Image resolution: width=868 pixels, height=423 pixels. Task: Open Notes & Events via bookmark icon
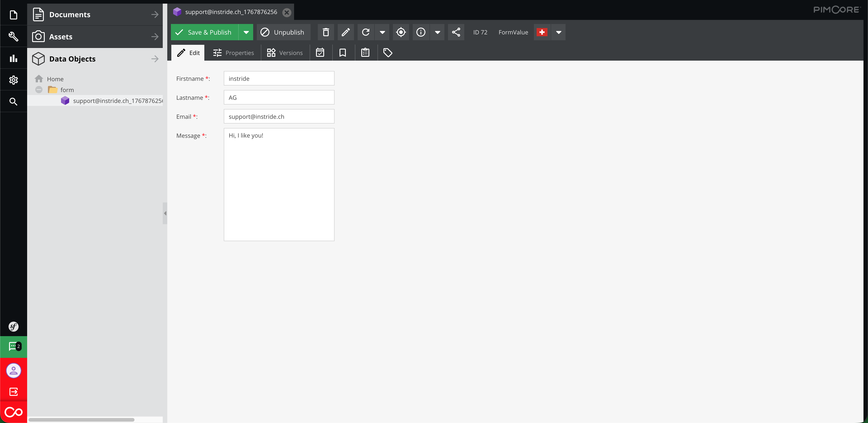point(343,53)
